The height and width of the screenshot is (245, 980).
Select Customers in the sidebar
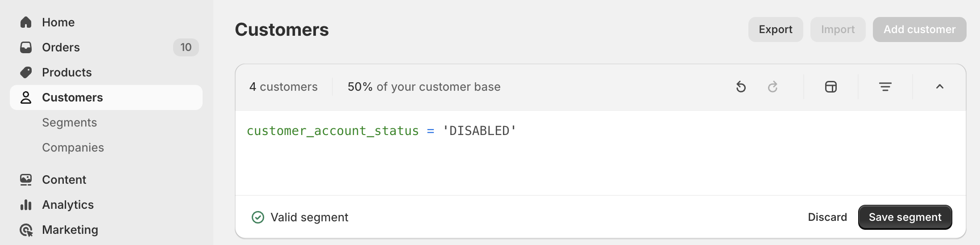coord(106,97)
